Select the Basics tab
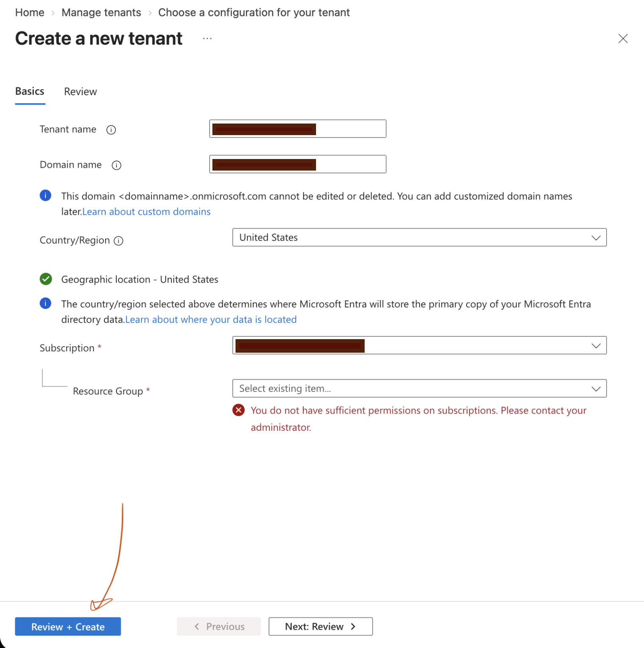 pos(30,91)
